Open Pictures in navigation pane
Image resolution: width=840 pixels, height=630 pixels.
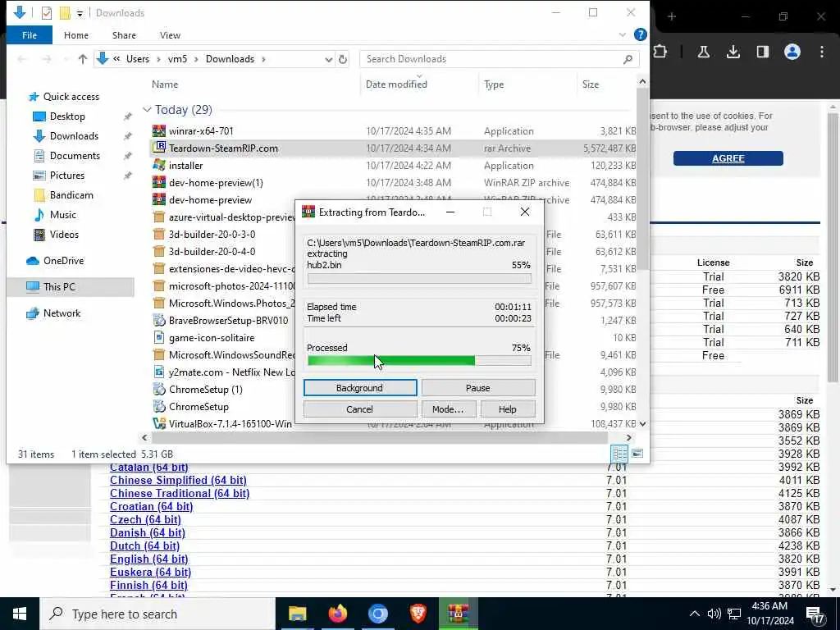[66, 176]
